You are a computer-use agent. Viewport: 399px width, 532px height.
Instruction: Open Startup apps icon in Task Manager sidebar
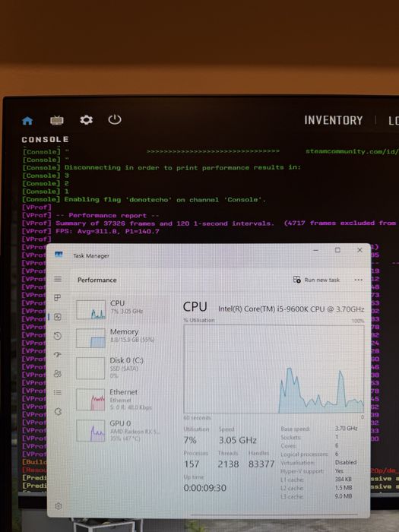[58, 355]
